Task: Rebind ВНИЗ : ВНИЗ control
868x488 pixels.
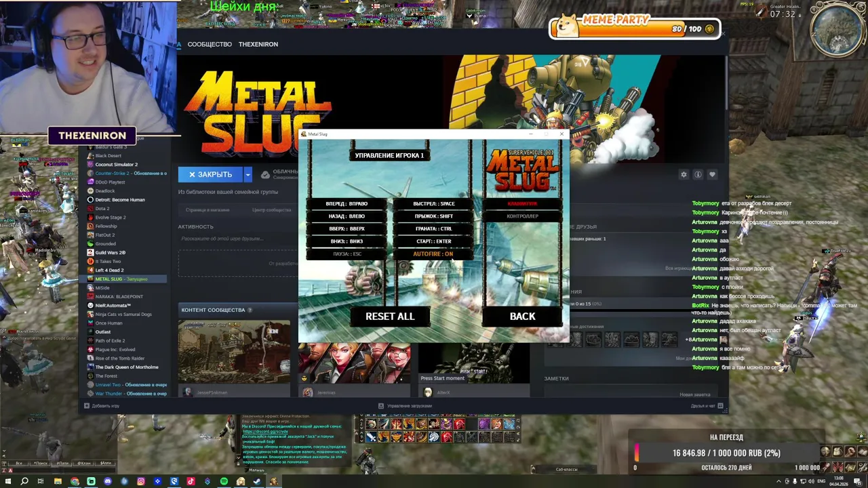Action: 347,241
